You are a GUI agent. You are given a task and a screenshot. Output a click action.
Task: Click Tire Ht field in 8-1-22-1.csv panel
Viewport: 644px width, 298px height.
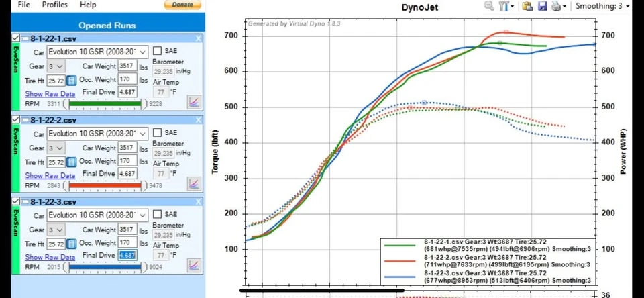(56, 81)
